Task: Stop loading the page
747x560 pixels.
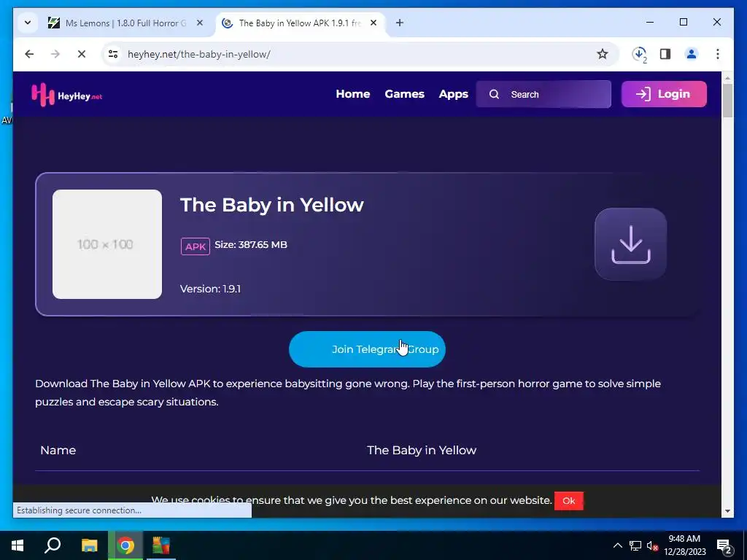Action: tap(82, 54)
